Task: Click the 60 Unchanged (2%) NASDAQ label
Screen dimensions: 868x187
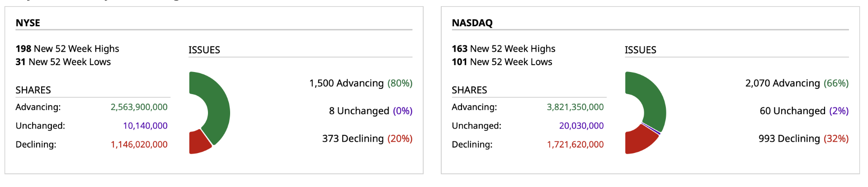Action: point(804,111)
